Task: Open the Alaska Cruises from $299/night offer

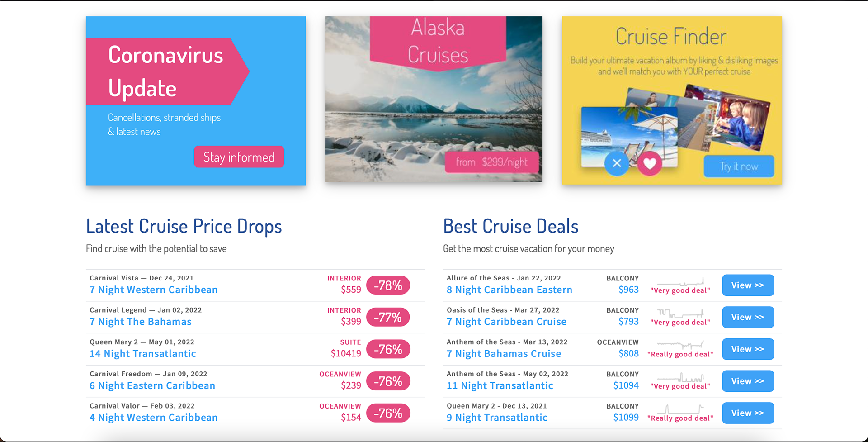Action: coord(491,162)
